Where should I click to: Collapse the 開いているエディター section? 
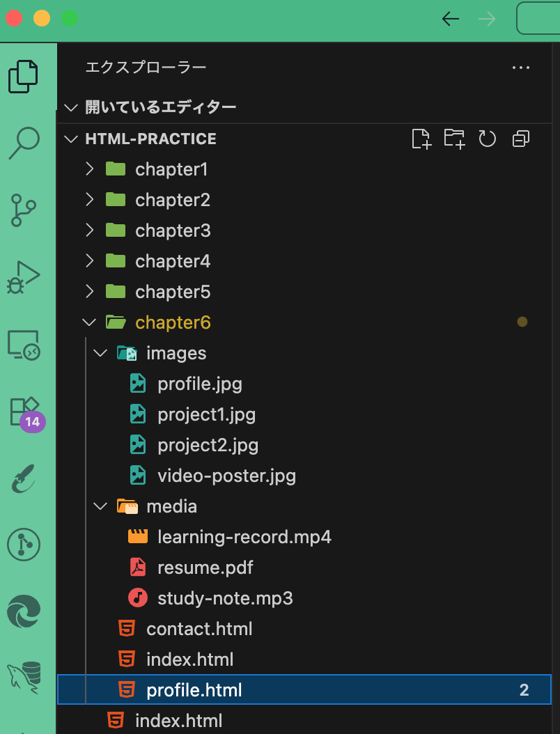pos(71,107)
